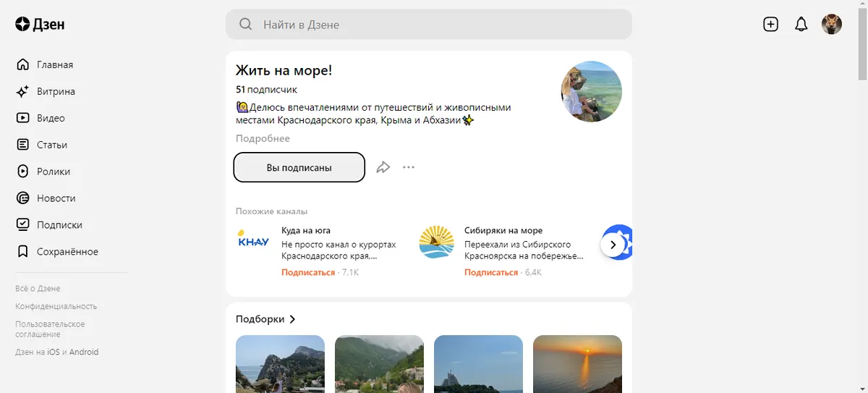This screenshot has width=868, height=393.
Task: Open the three-dot more options menu
Action: (409, 168)
